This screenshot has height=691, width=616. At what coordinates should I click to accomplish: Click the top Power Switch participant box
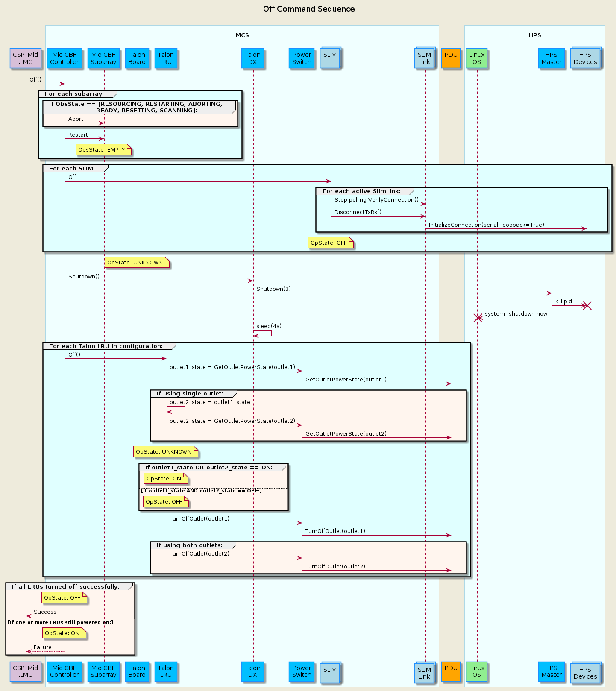click(x=302, y=58)
